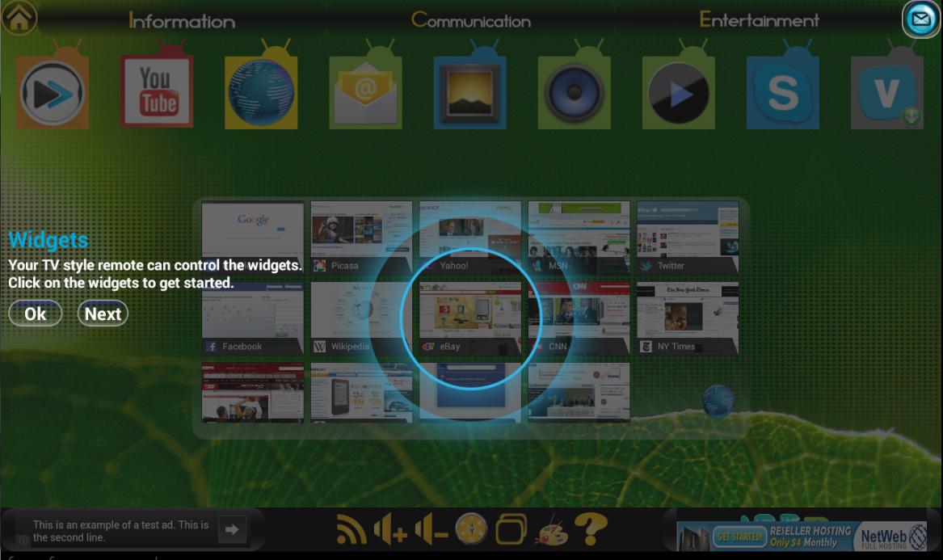The image size is (943, 560).
Task: Launch the fast-forward media player app
Action: 53,93
